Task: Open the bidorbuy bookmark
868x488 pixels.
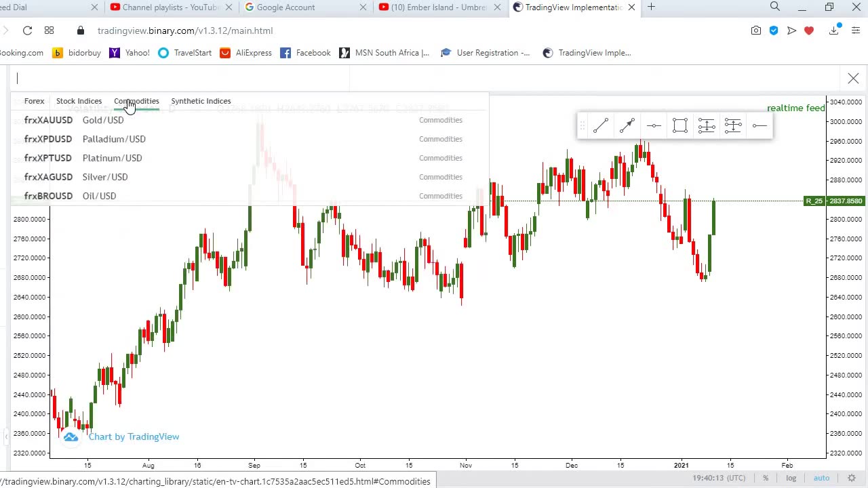Action: point(77,53)
